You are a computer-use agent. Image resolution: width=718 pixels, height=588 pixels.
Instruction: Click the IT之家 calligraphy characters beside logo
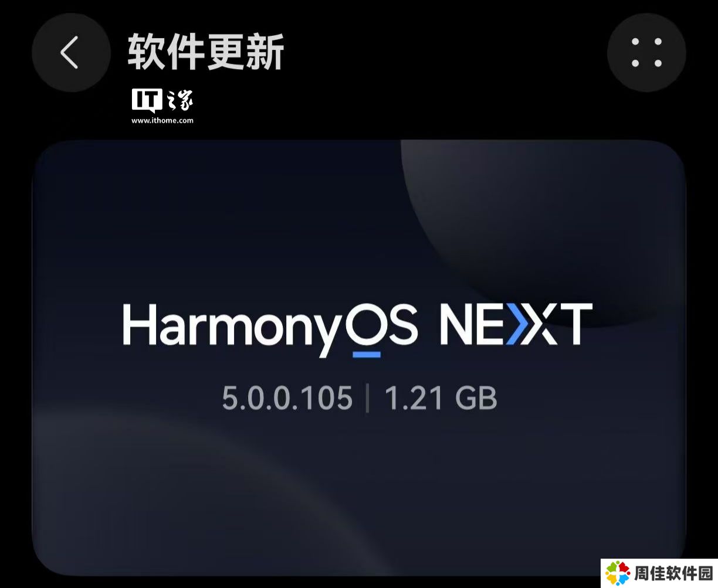point(180,101)
